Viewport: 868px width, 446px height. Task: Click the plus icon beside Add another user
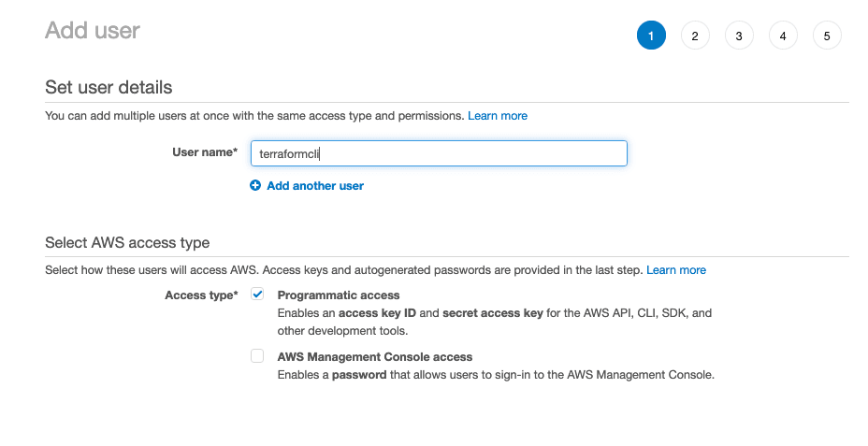pos(255,186)
